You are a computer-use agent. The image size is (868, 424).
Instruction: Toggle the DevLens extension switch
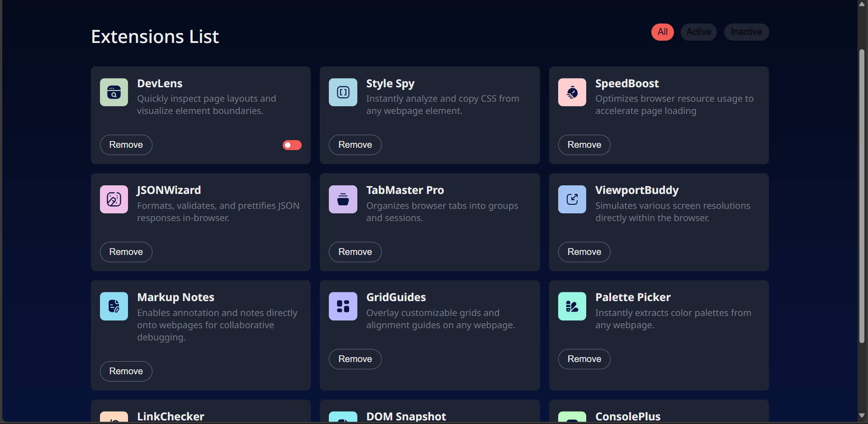292,145
